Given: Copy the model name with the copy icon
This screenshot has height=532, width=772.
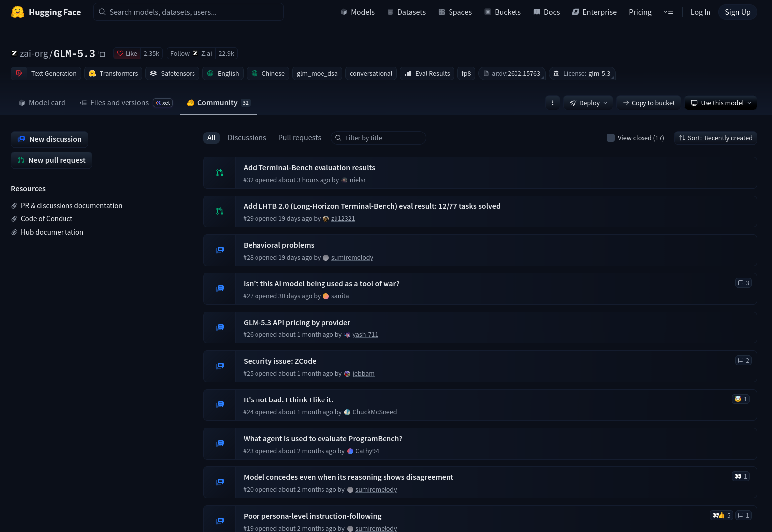Looking at the screenshot, I should pos(102,54).
